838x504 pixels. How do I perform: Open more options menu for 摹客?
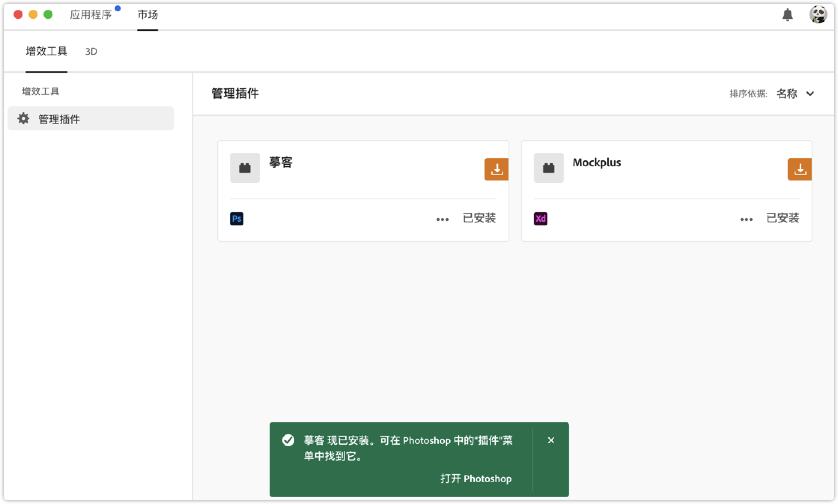[x=442, y=219]
